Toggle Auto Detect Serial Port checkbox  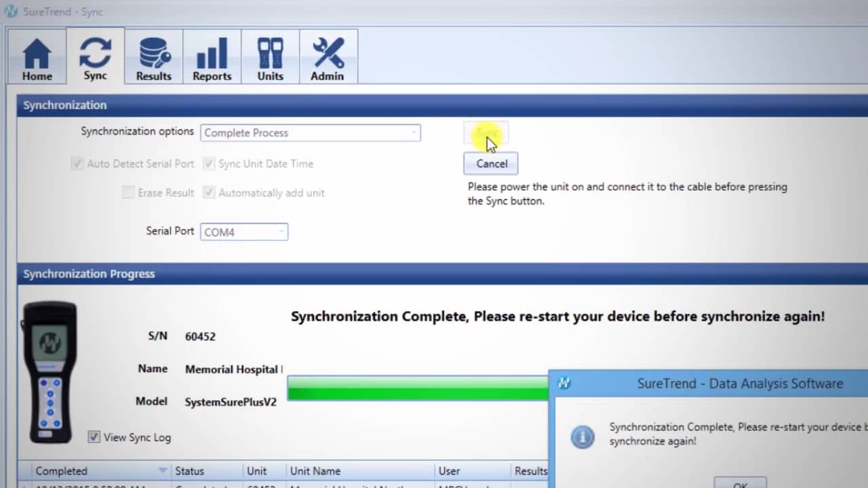click(x=77, y=164)
